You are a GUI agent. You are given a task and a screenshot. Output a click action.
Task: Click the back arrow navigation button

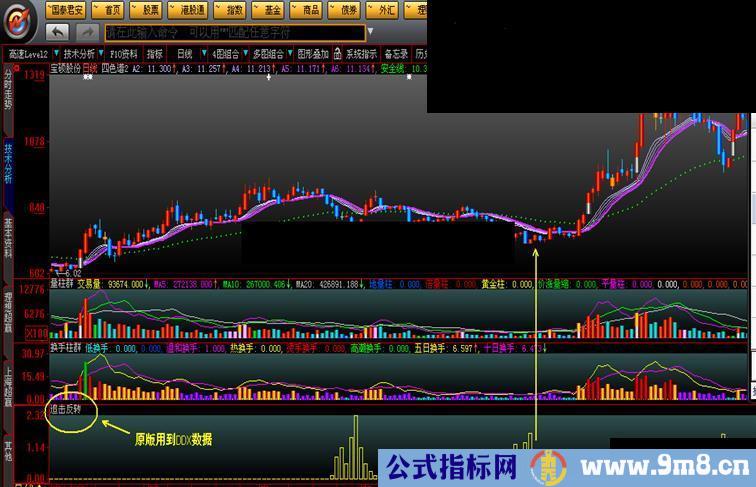(57, 32)
